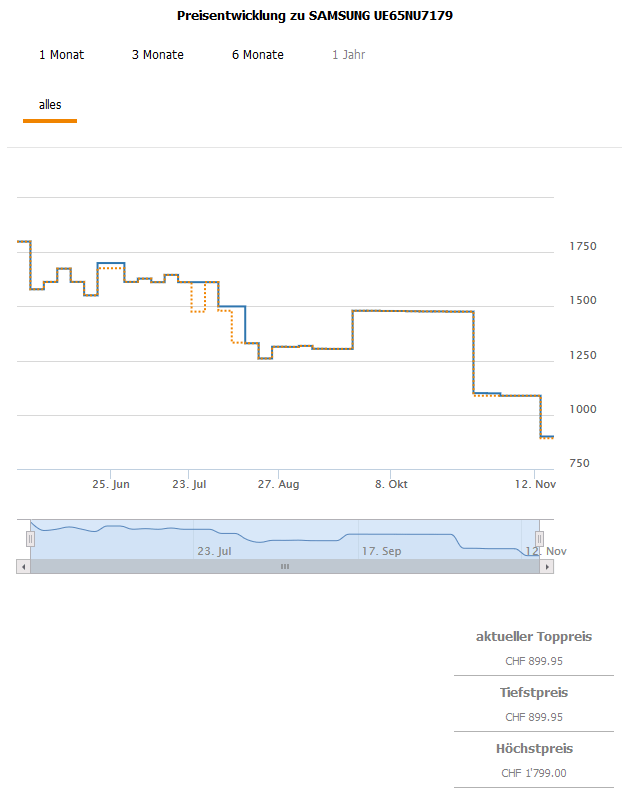Click the 17. Sep label in the navigator
Image resolution: width=628 pixels, height=796 pixels.
381,551
